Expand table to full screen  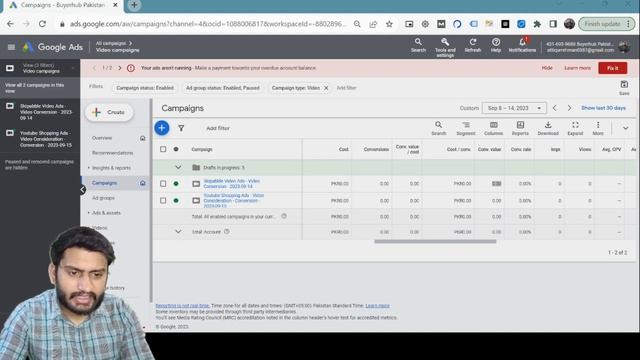point(575,128)
